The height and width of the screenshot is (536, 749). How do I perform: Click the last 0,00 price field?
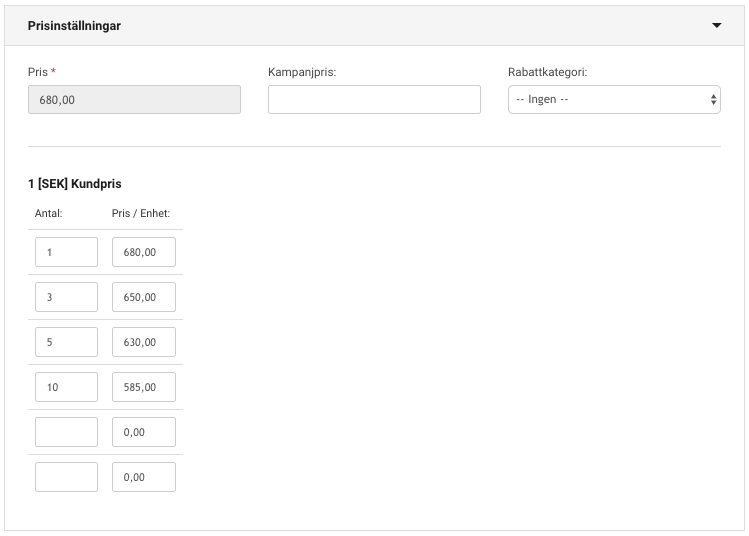point(144,477)
